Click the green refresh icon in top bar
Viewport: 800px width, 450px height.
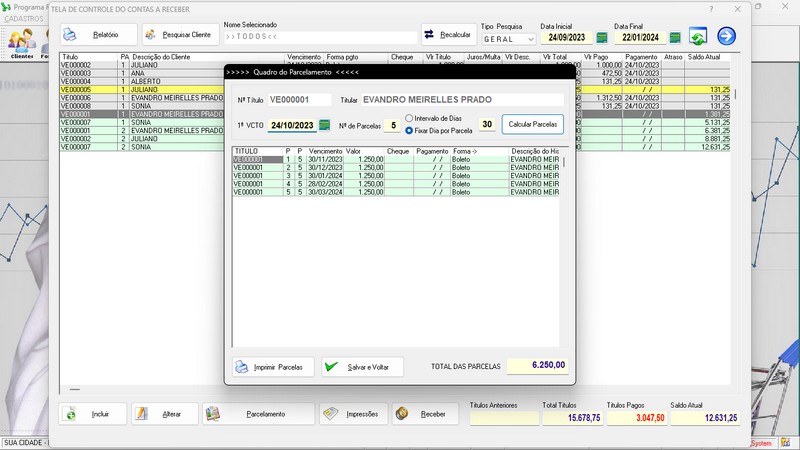(x=698, y=37)
